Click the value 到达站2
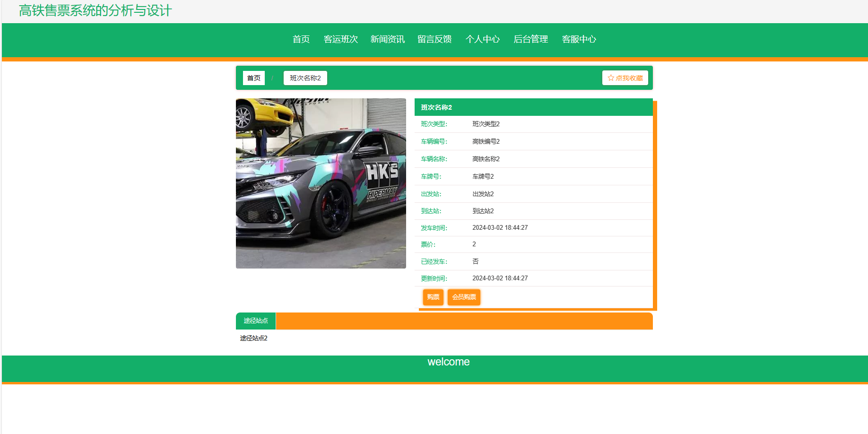This screenshot has width=868, height=434. (483, 211)
